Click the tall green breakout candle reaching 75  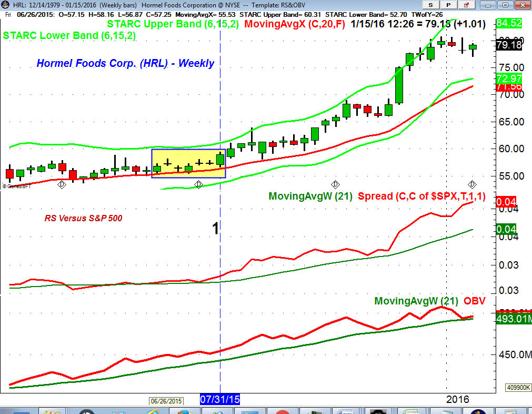(399, 85)
